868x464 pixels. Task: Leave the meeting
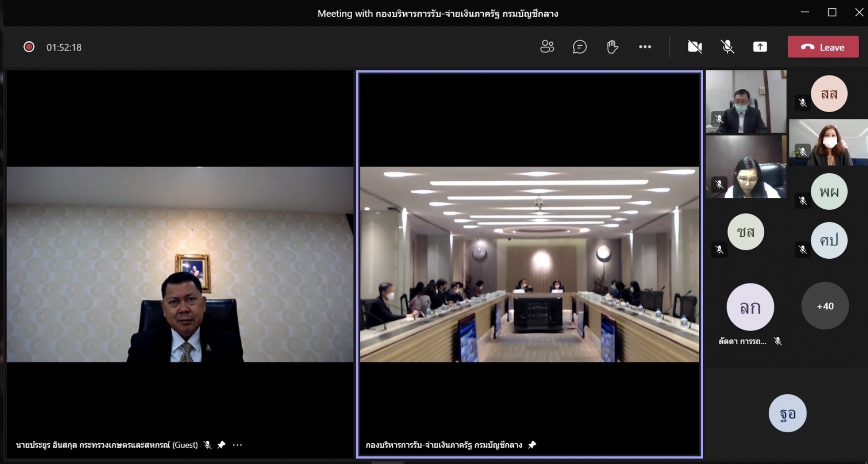click(x=823, y=47)
